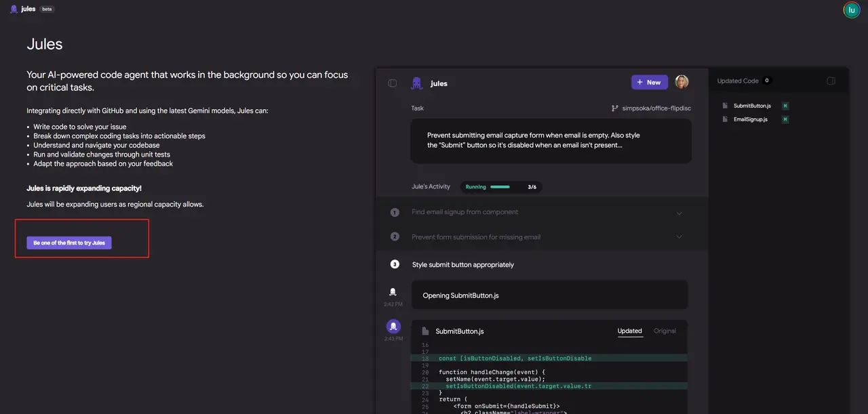
Task: Click the '3/6' progress count
Action: click(x=532, y=187)
